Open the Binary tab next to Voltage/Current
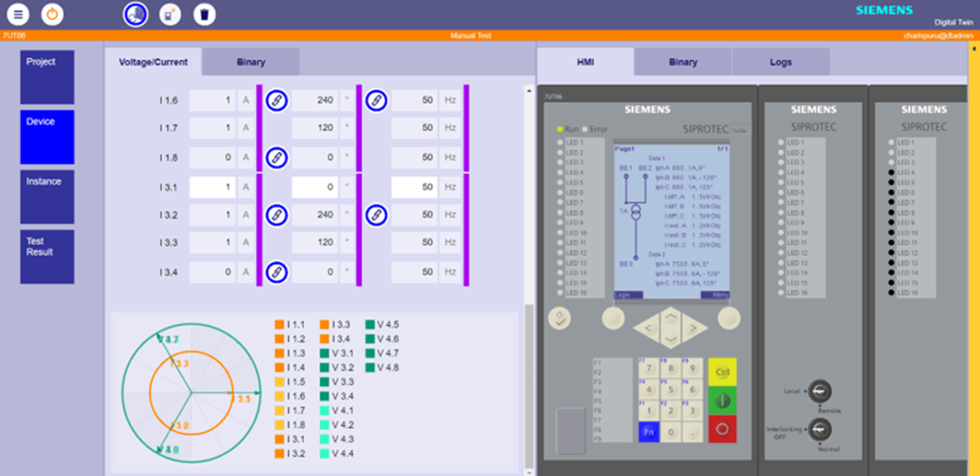The image size is (980, 476). 251,63
